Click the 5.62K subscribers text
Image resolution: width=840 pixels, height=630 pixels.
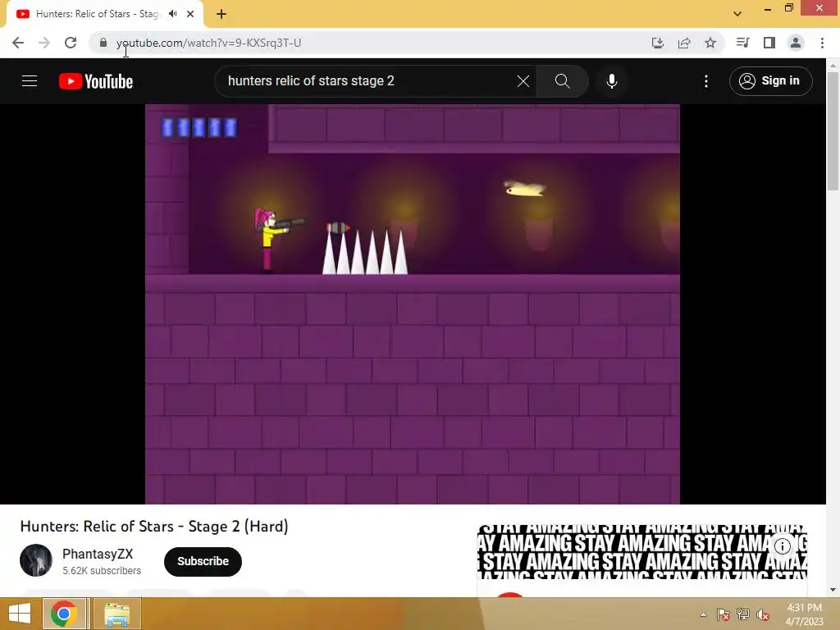102,571
